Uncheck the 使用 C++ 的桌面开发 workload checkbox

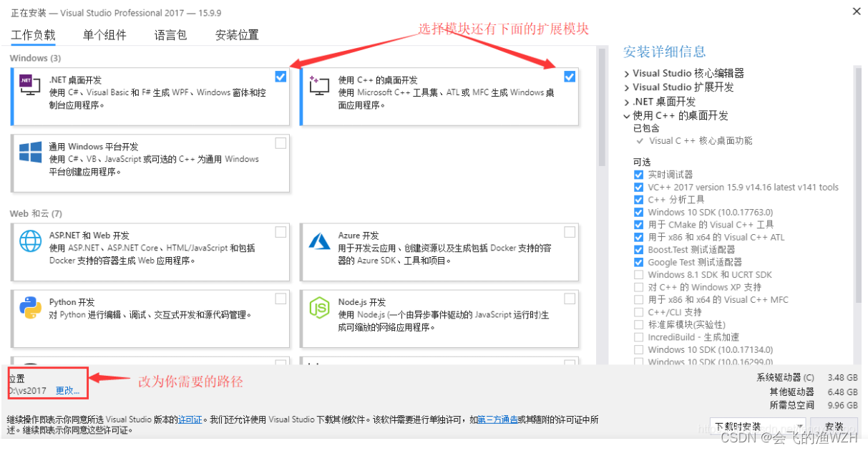click(570, 77)
